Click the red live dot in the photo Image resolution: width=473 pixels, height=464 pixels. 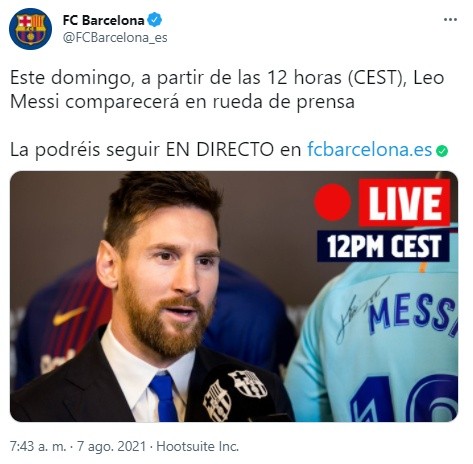tap(333, 202)
